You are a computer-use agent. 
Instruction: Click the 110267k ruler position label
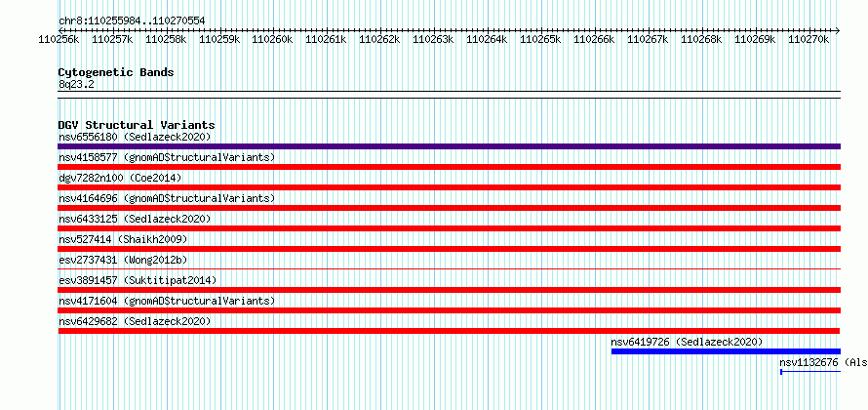click(649, 39)
